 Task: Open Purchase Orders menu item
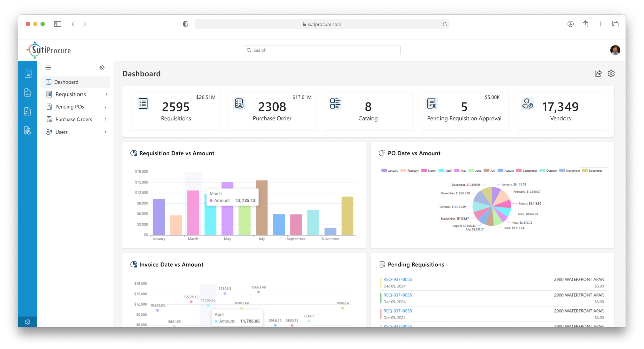(x=73, y=119)
